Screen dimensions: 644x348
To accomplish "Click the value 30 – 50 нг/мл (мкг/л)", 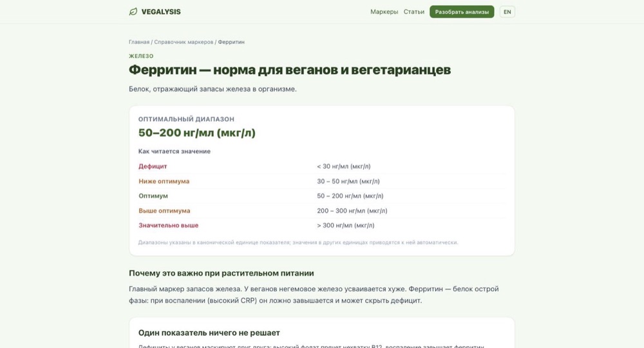I will 348,181.
